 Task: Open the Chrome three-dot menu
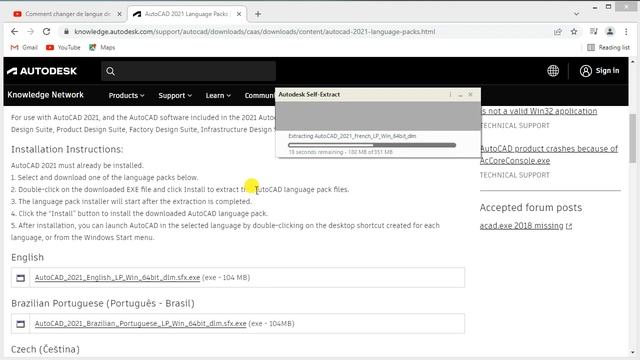[626, 31]
